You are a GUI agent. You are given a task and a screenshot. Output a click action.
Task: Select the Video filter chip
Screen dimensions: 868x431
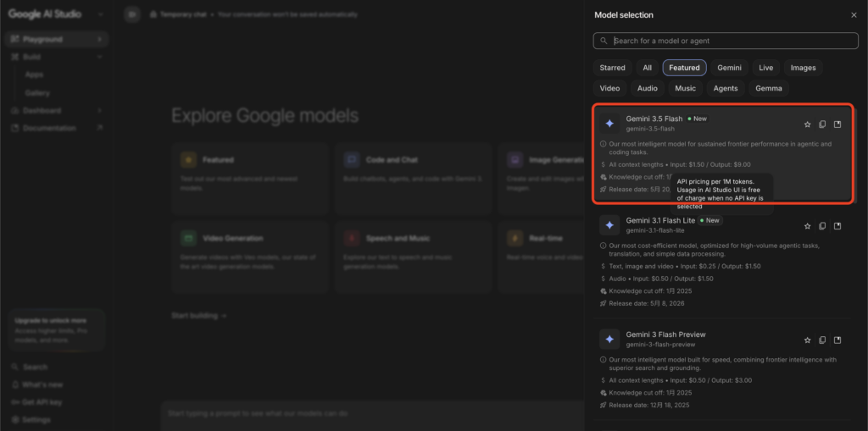[609, 88]
